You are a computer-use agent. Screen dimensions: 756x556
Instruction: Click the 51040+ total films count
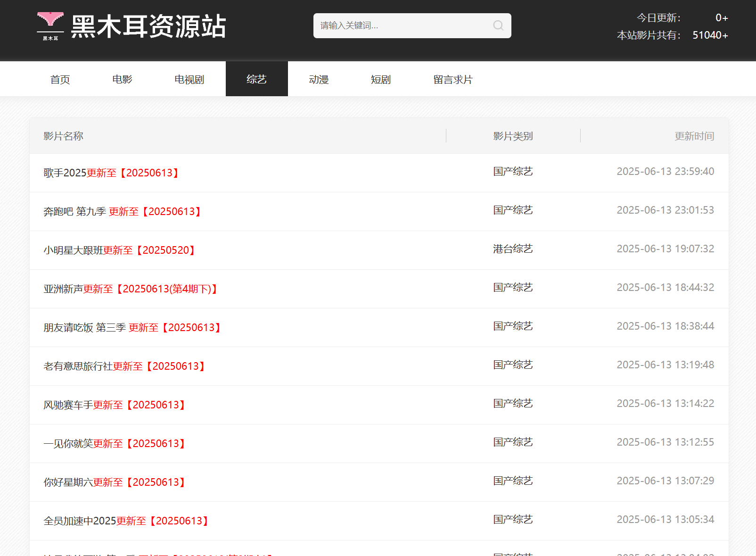[710, 35]
